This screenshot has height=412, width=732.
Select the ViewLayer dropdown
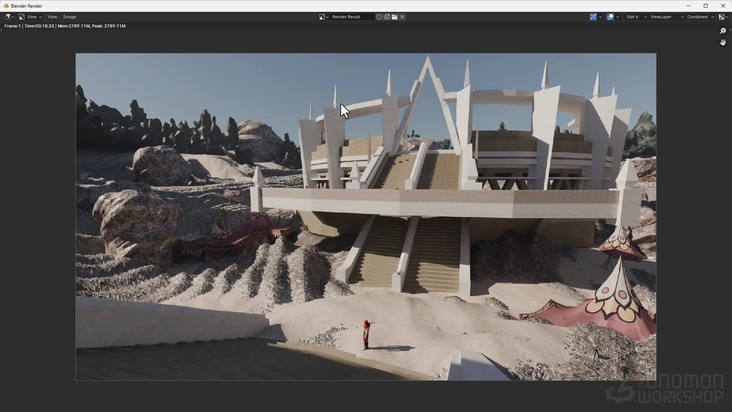tap(663, 17)
